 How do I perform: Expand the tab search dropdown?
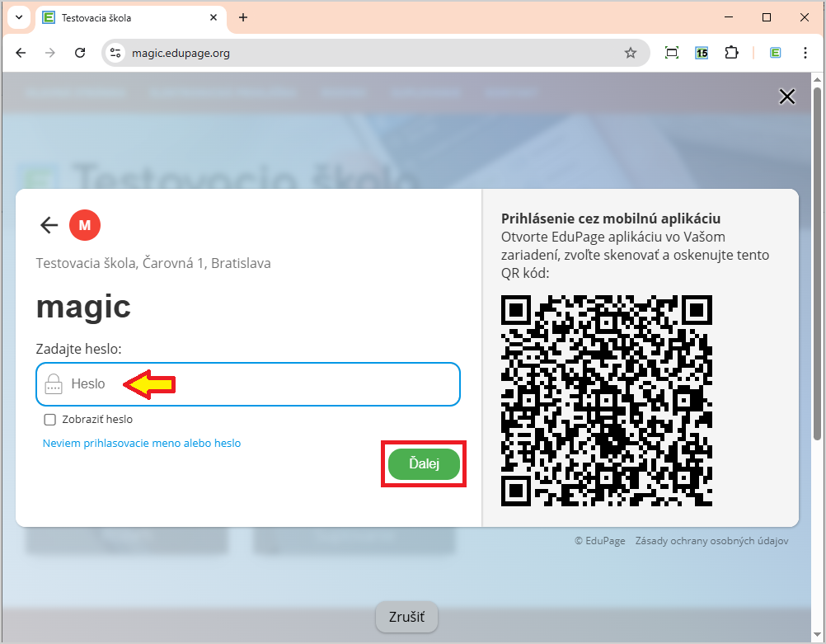(x=18, y=17)
